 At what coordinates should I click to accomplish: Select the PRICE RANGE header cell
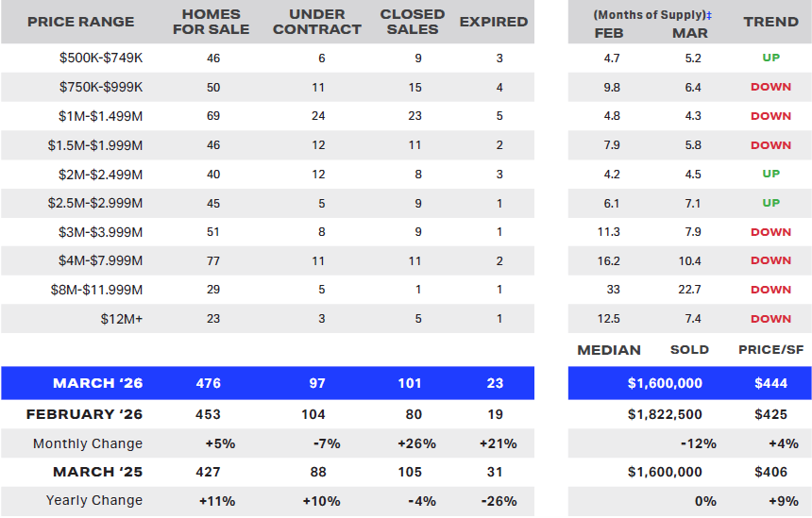[81, 22]
